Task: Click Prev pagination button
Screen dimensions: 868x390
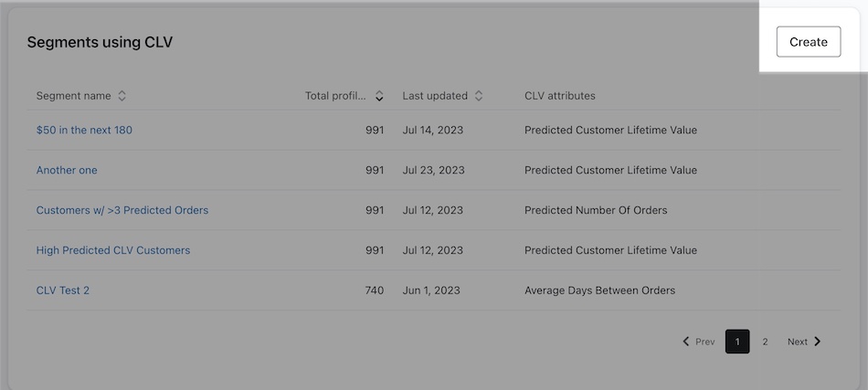Action: click(x=699, y=342)
